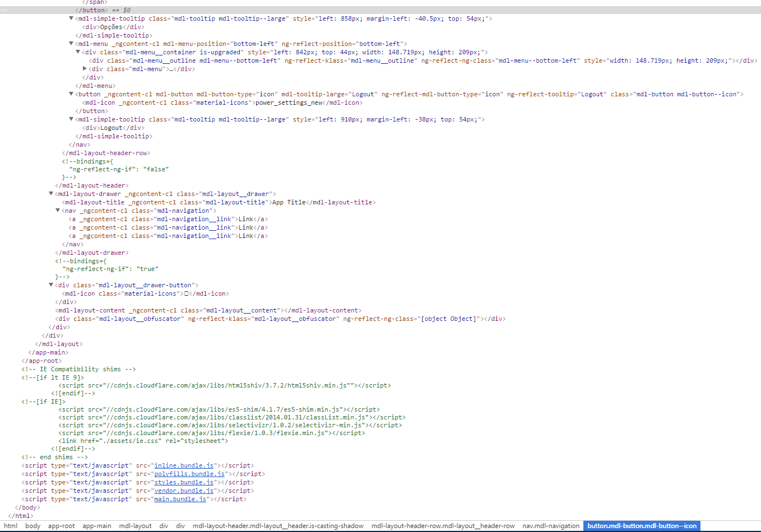761x532 pixels.
Task: Select the mdl-icon inside the drawer-button div
Action: pyautogui.click(x=146, y=293)
